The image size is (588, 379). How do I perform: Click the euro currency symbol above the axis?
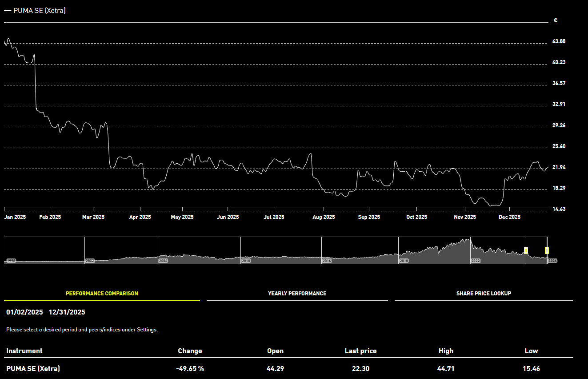[556, 20]
